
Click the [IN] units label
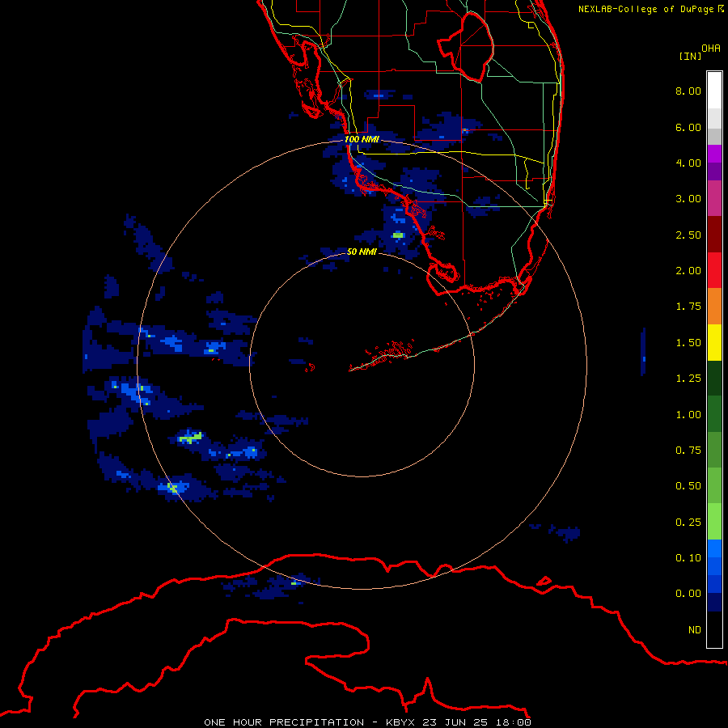click(690, 56)
